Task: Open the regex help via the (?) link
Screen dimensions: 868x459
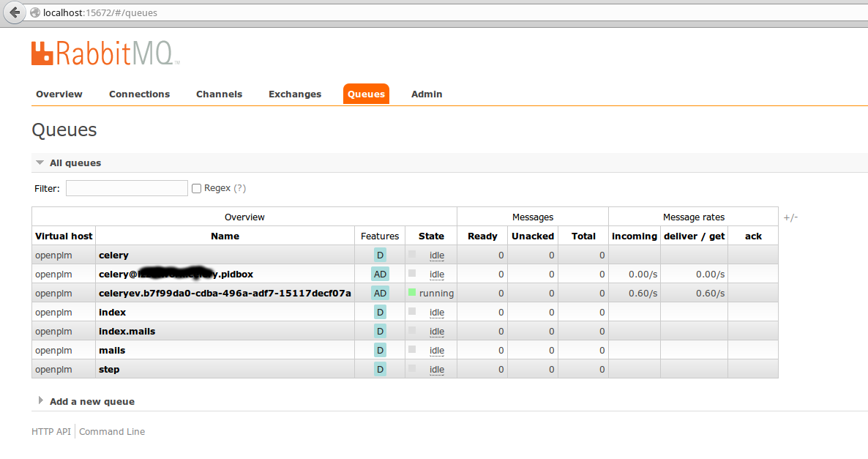Action: click(x=241, y=188)
